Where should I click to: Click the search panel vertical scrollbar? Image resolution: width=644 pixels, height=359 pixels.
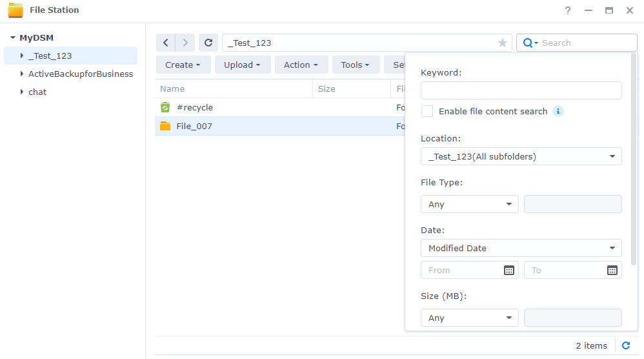point(633,160)
